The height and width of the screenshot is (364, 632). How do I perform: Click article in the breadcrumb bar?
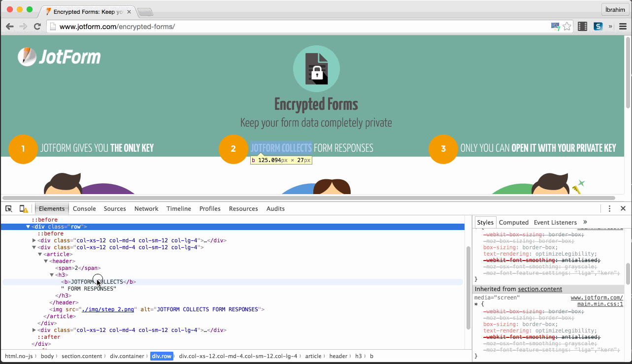click(x=313, y=356)
